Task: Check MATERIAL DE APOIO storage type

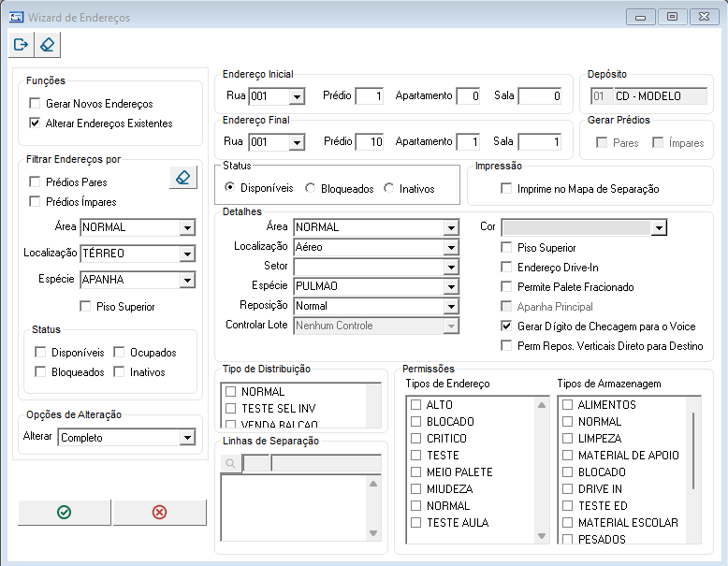Action: pos(567,455)
